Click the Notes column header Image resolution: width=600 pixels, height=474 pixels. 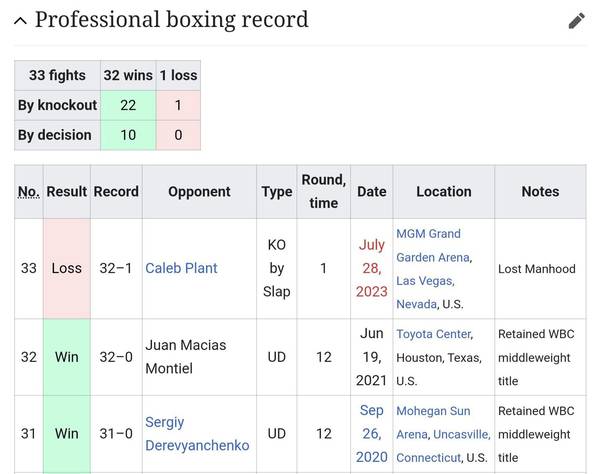click(540, 191)
